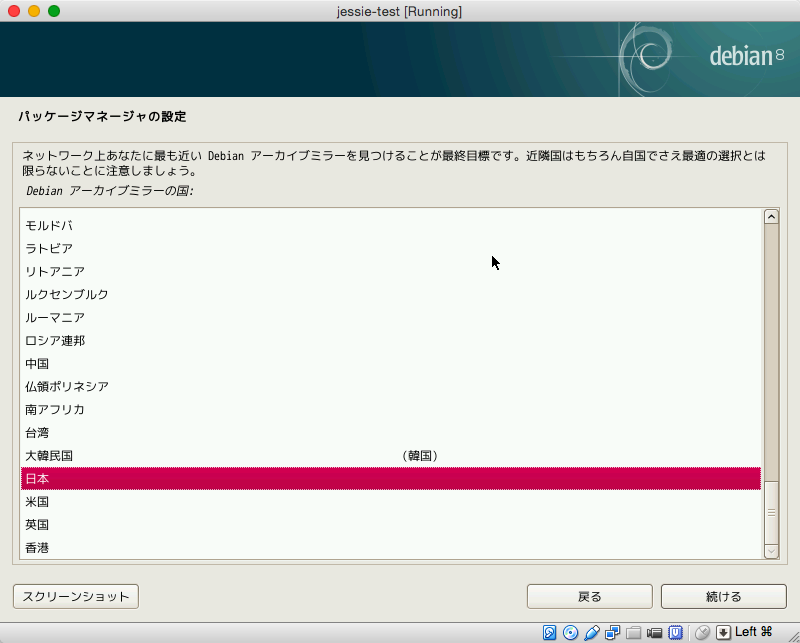
Task: Select 米国 in the country list
Action: click(x=391, y=502)
